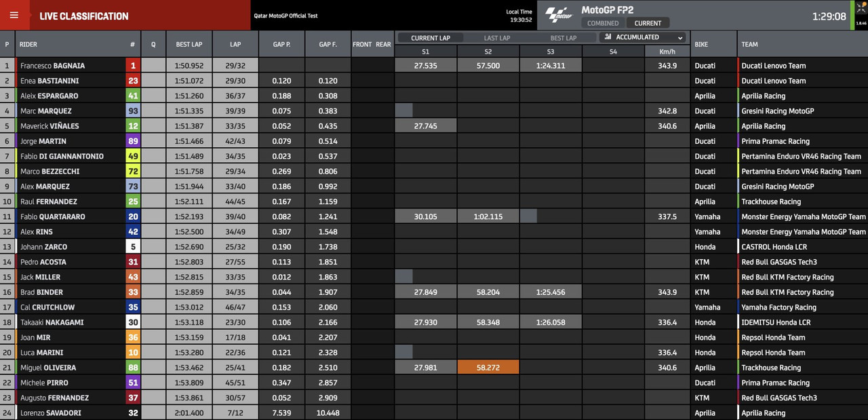Click the Km/h column header
The width and height of the screenshot is (868, 420).
tap(667, 51)
